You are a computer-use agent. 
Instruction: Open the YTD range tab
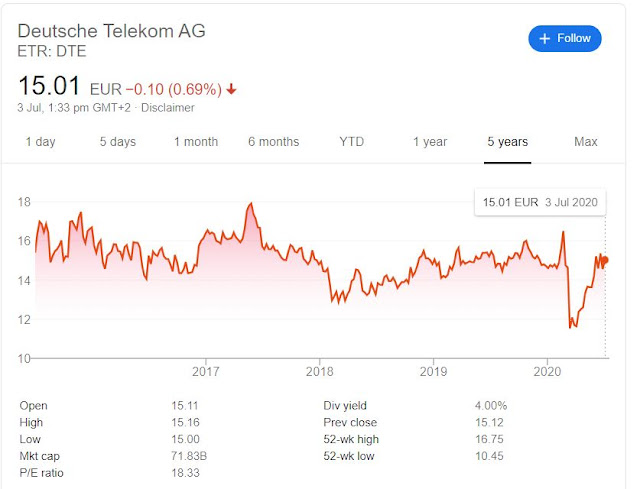point(351,142)
